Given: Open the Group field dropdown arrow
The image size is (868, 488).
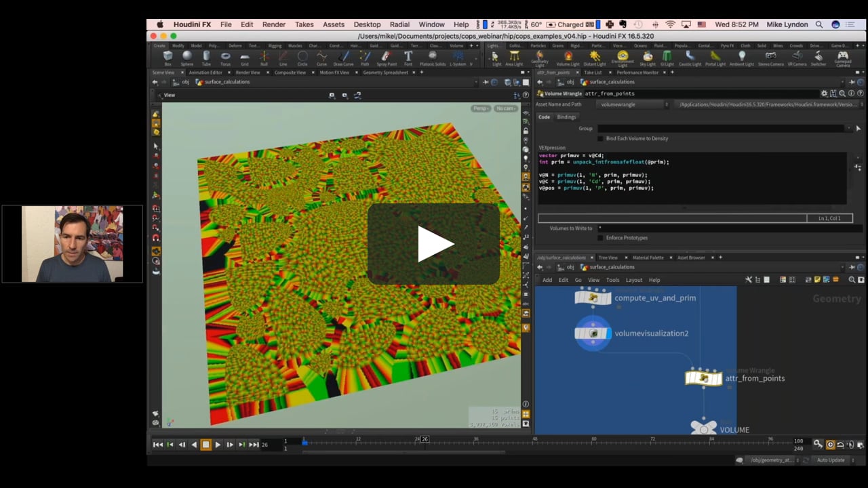Looking at the screenshot, I should point(848,128).
